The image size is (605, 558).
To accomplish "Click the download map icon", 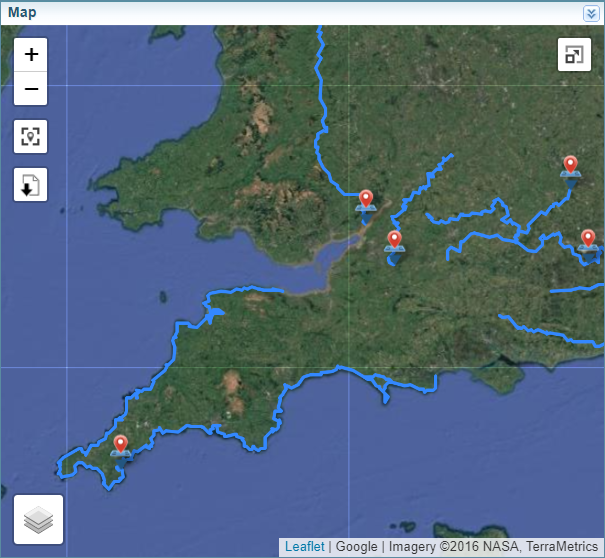I will (31, 184).
